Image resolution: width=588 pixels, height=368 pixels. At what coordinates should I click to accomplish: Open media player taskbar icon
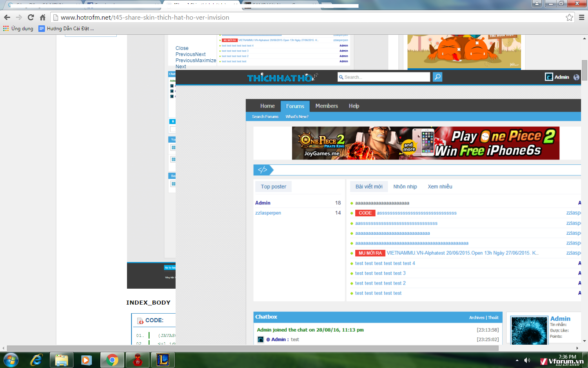86,360
